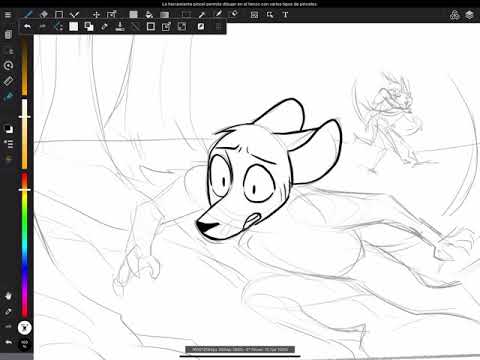This screenshot has height=360, width=480.
Task: Tap the white circular brush size button
Action: (25, 328)
